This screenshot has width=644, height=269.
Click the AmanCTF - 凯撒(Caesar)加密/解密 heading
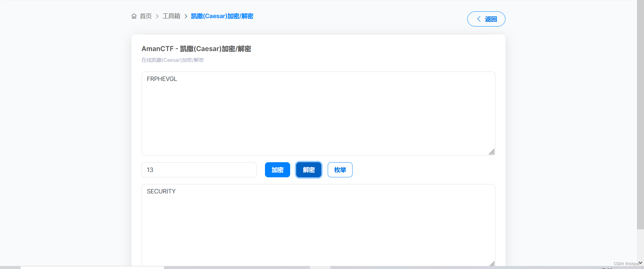[196, 49]
